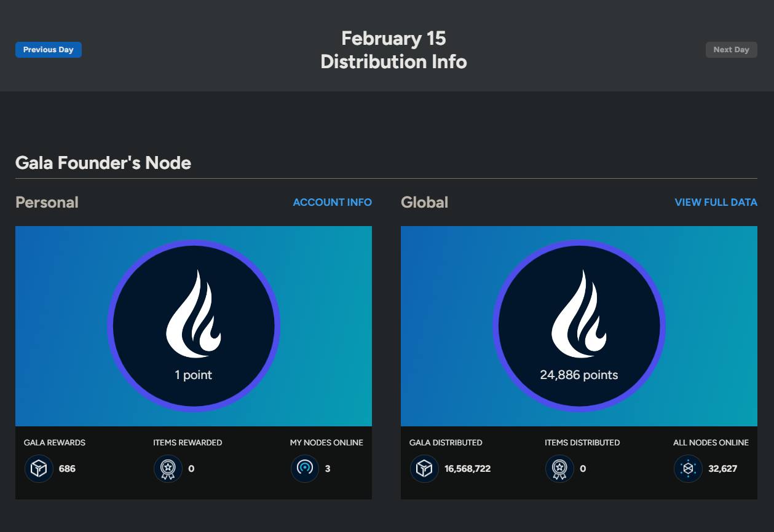774x532 pixels.
Task: Click the Items Distributed ribbon icon
Action: 559,469
